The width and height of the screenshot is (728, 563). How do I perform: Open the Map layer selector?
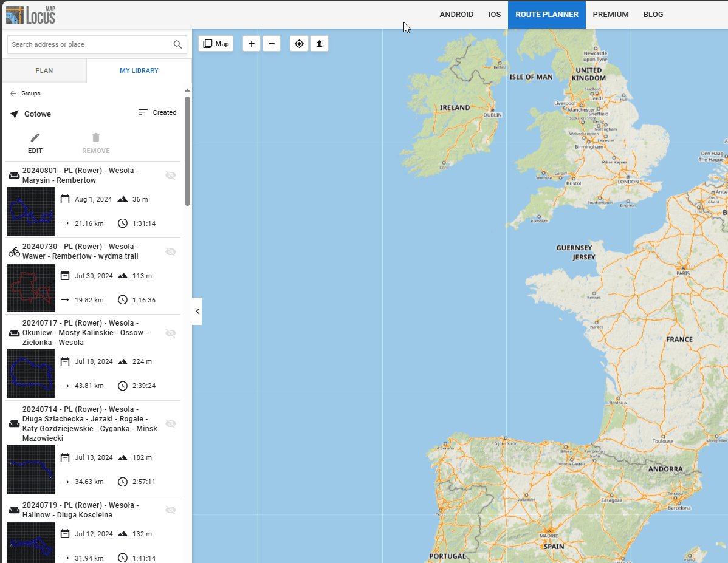click(x=216, y=44)
